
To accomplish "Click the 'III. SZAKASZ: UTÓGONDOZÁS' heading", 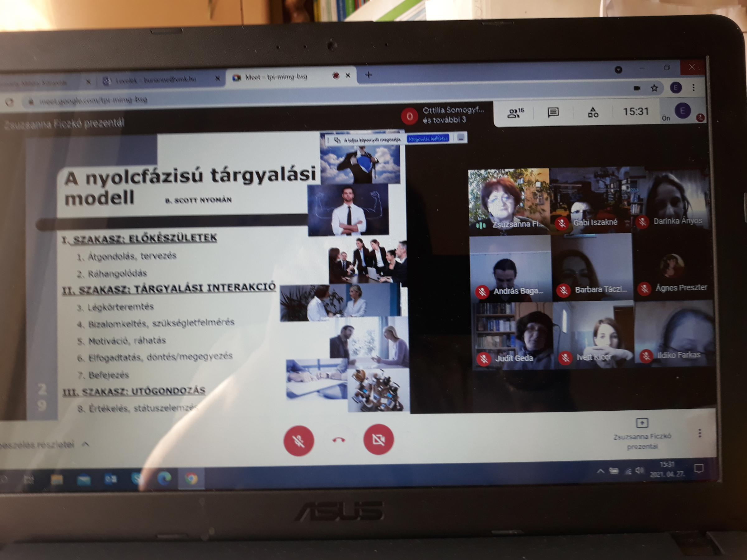I will pyautogui.click(x=134, y=391).
